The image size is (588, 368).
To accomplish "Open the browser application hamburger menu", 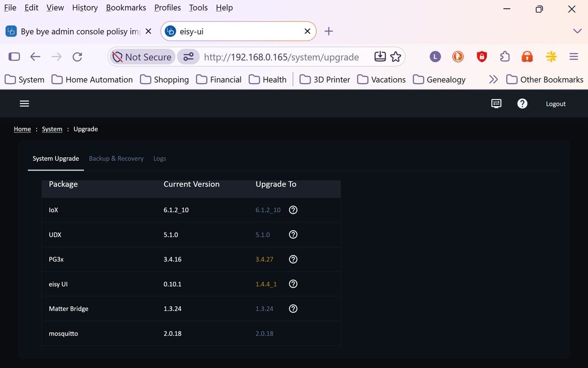I will tap(574, 57).
